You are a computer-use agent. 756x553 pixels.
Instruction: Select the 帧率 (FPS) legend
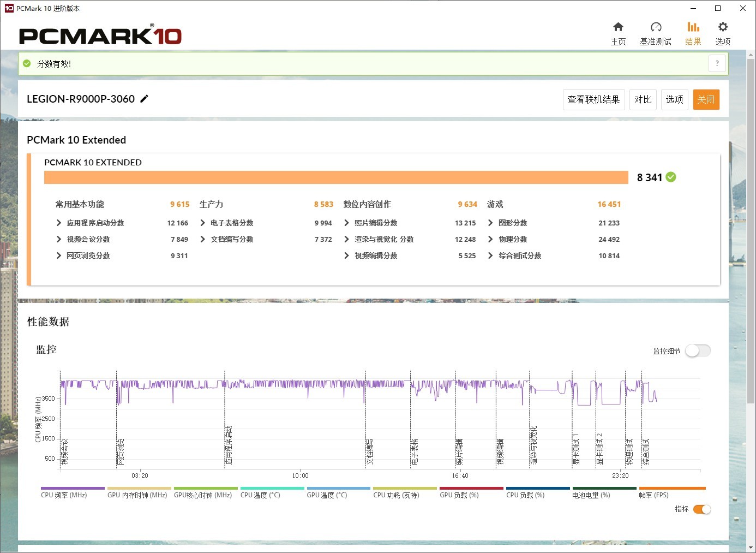[672, 493]
